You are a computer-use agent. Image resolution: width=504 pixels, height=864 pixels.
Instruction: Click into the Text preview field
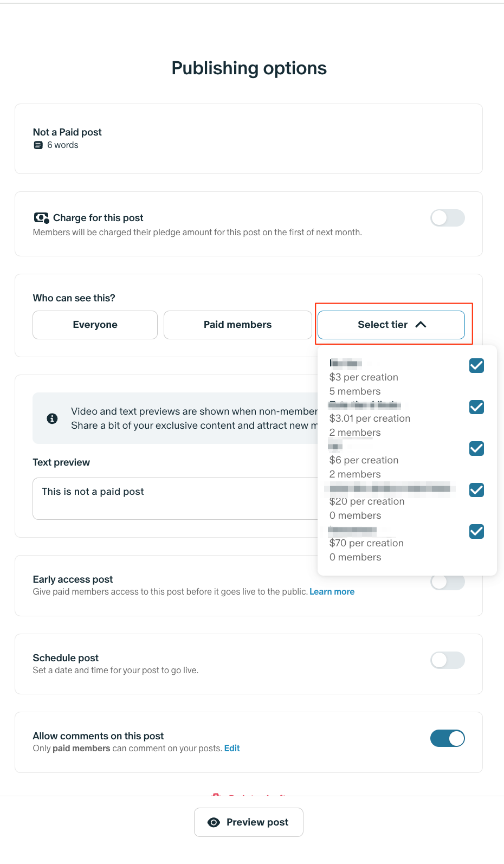coord(173,498)
